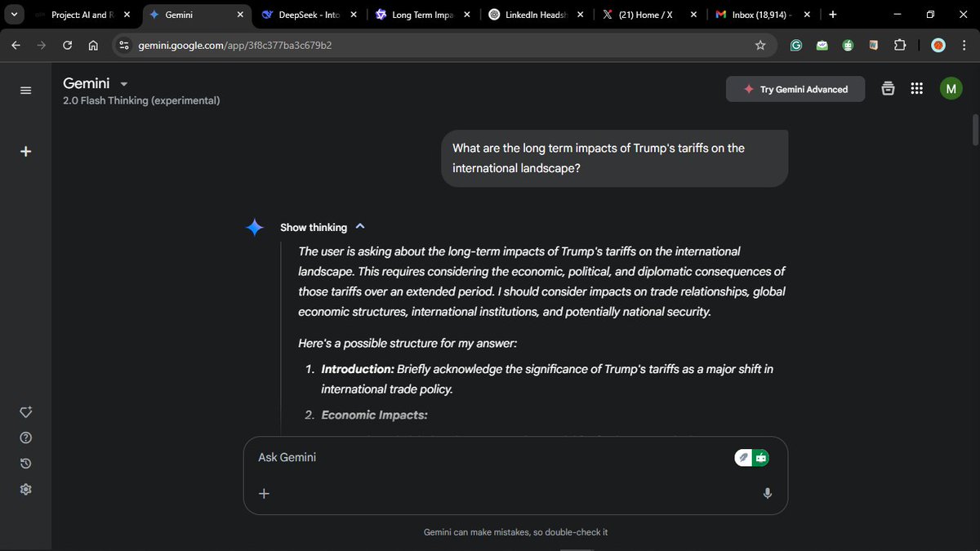Click the W notebook extension icon
This screenshot has height=551, width=980.
pyautogui.click(x=873, y=46)
